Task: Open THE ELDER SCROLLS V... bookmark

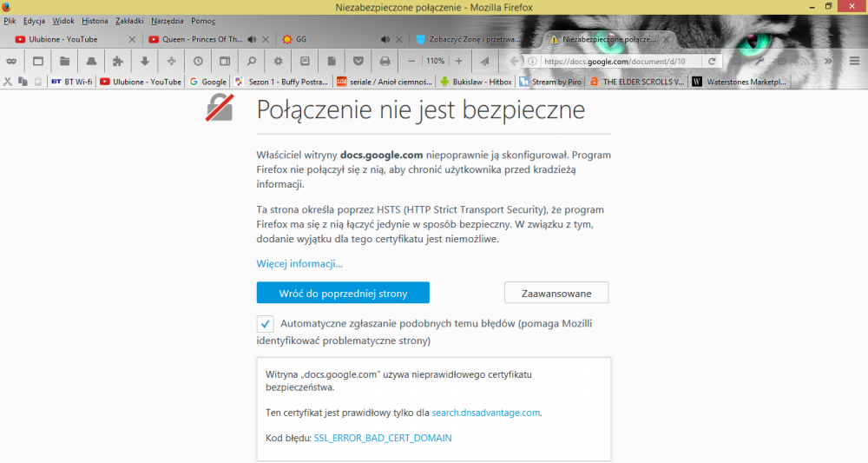Action: pyautogui.click(x=636, y=82)
